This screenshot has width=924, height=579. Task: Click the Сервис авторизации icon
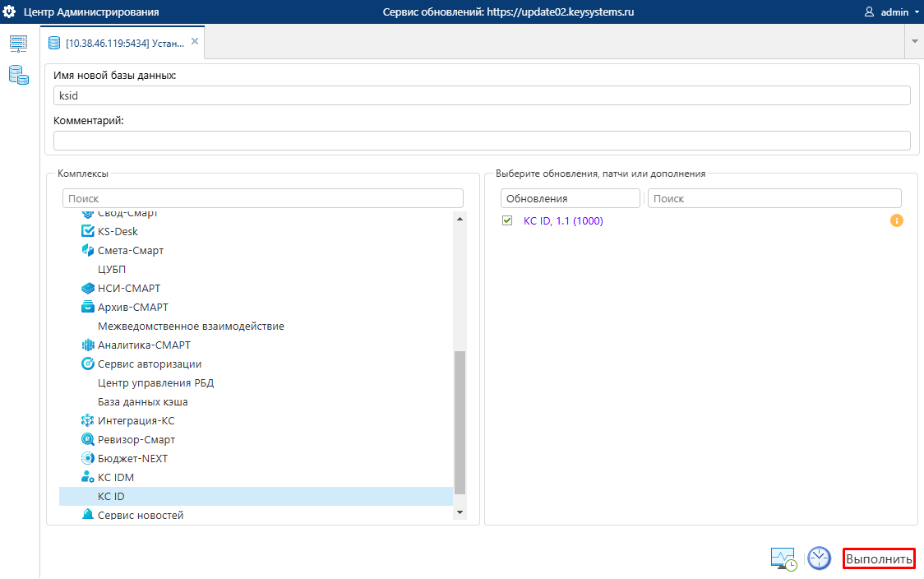(x=88, y=364)
